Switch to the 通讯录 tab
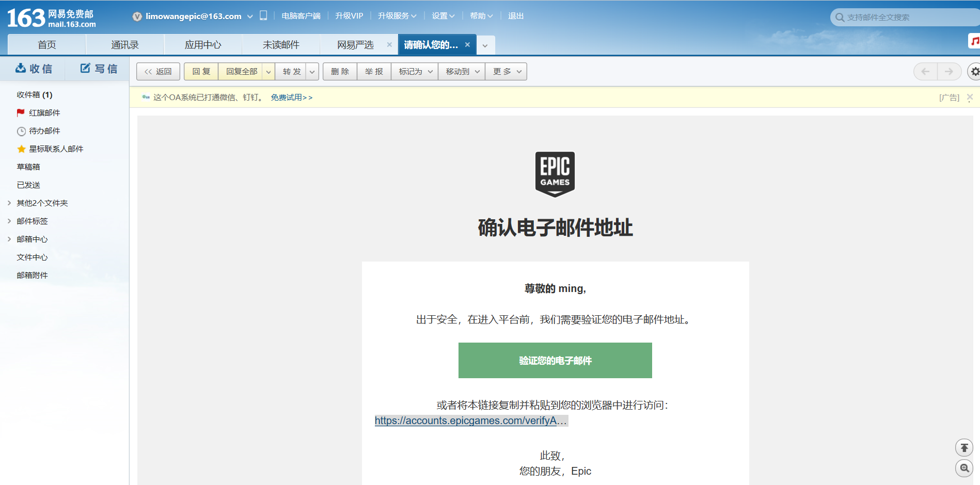 click(x=125, y=45)
